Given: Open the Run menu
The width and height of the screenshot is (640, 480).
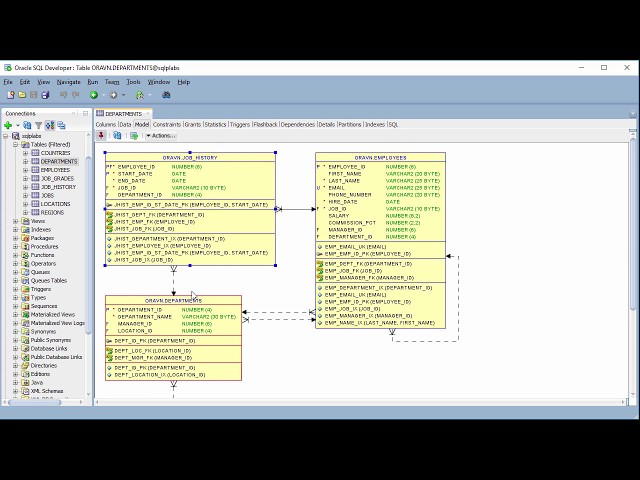Looking at the screenshot, I should (93, 82).
